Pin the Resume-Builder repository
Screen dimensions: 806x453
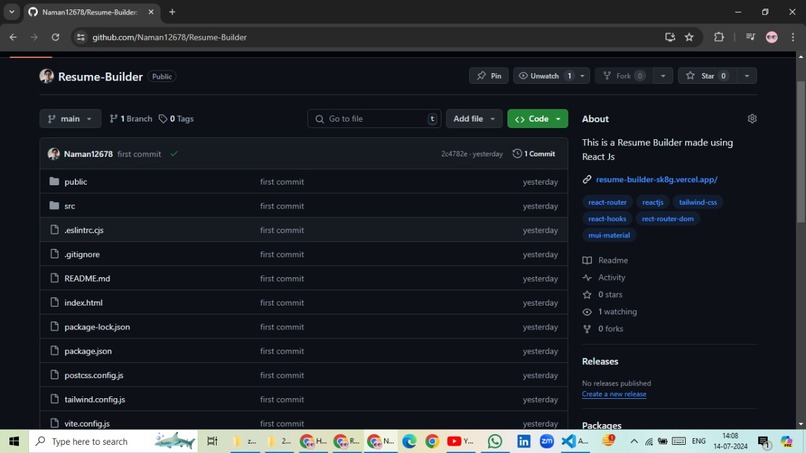pyautogui.click(x=489, y=76)
